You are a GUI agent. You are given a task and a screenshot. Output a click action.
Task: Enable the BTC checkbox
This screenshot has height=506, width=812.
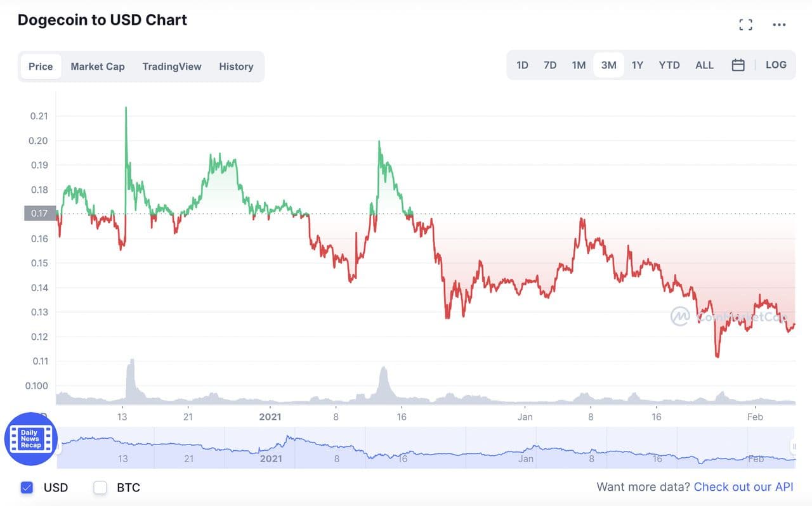tap(100, 488)
